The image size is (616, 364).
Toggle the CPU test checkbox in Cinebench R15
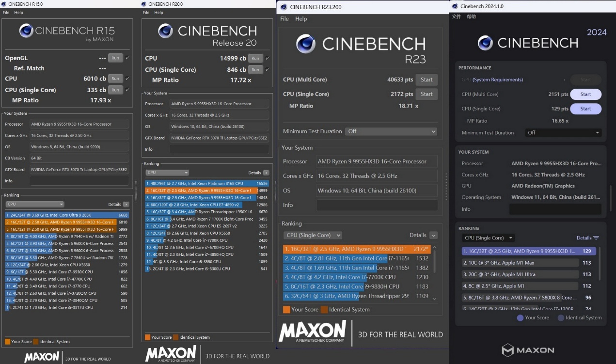pyautogui.click(x=127, y=79)
